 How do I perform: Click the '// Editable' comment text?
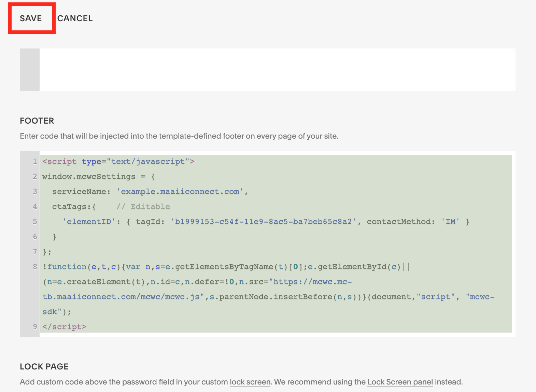143,207
